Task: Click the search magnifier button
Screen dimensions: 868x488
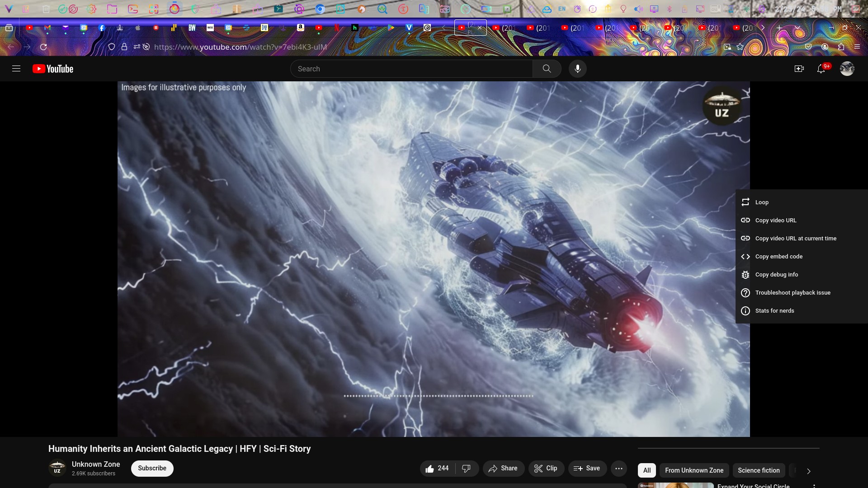Action: coord(547,69)
